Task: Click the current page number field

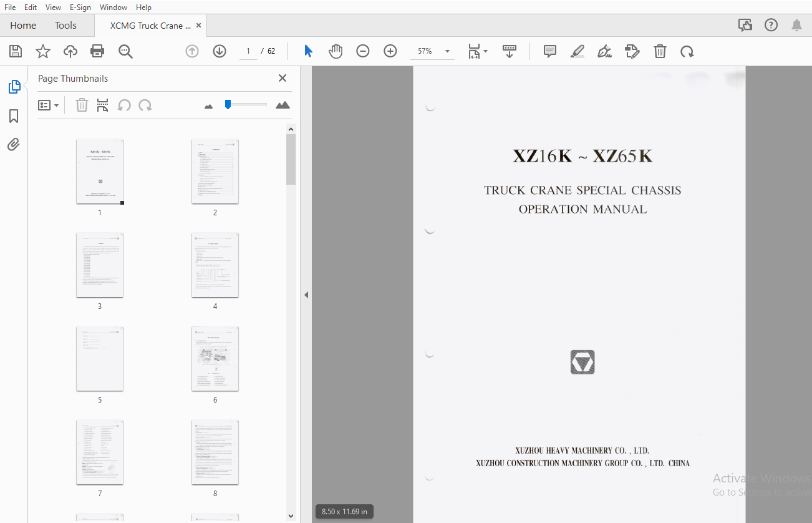Action: point(248,51)
